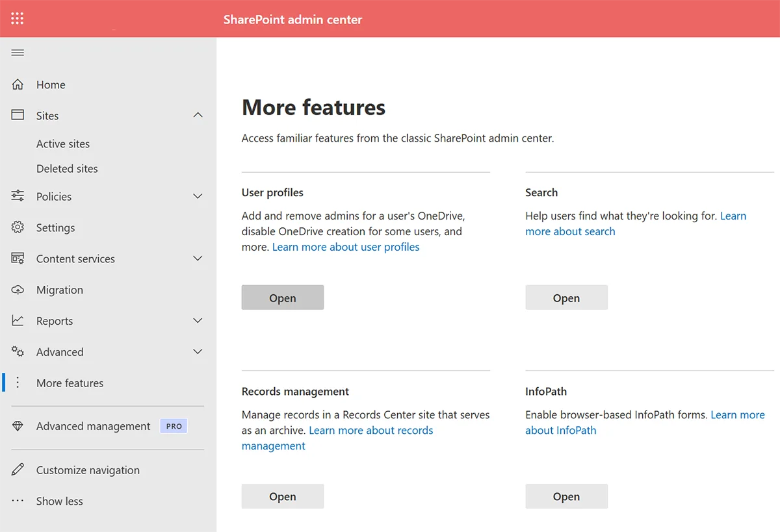Click the Content services icon
This screenshot has height=532, width=780.
tap(16, 258)
